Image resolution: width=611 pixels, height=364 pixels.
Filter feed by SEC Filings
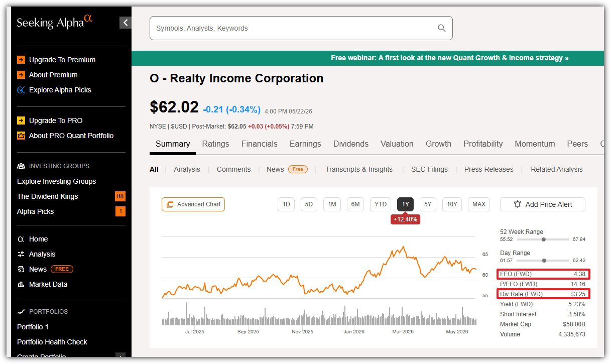click(x=429, y=169)
